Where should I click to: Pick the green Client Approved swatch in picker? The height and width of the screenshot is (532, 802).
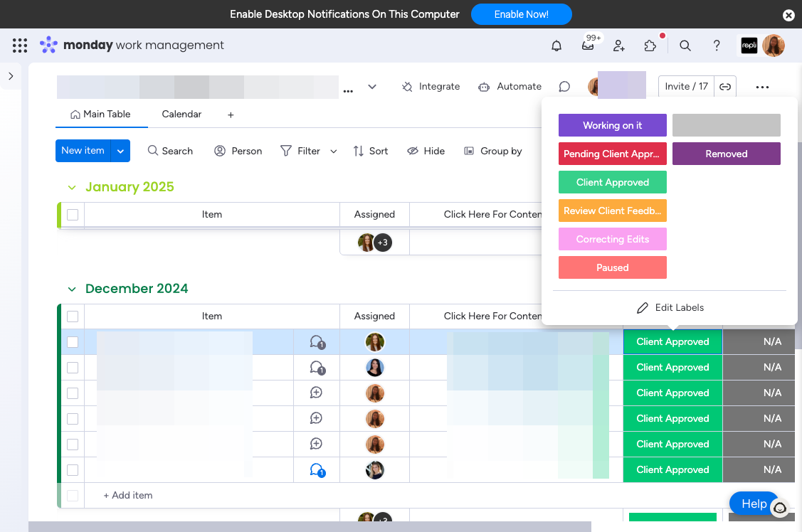pyautogui.click(x=612, y=183)
